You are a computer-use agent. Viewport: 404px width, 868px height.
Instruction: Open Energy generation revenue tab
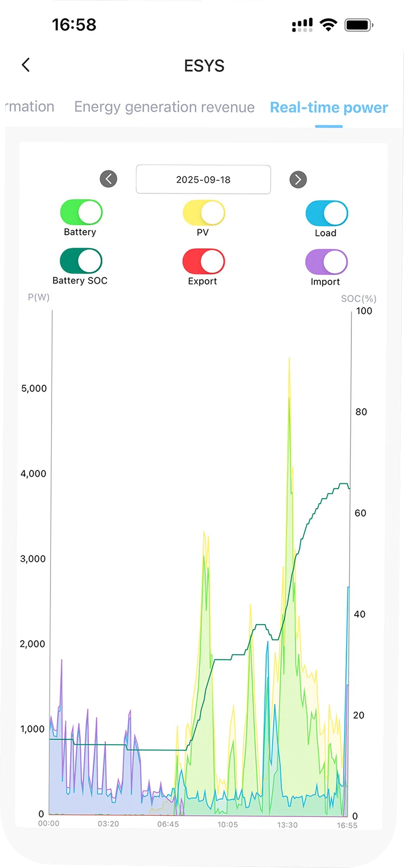[164, 107]
